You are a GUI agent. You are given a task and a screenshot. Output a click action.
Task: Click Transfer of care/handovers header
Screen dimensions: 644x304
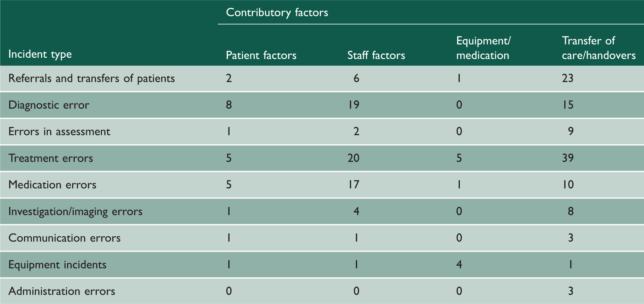click(599, 48)
